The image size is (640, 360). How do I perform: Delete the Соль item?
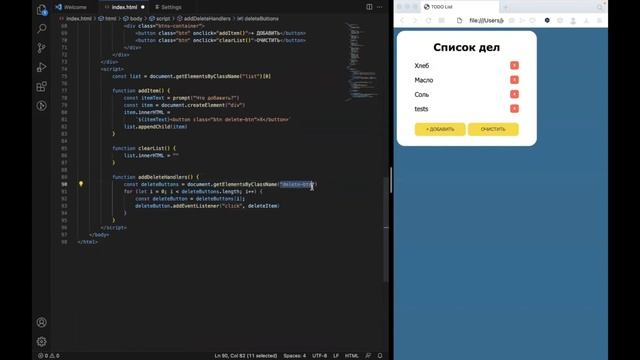coord(514,94)
